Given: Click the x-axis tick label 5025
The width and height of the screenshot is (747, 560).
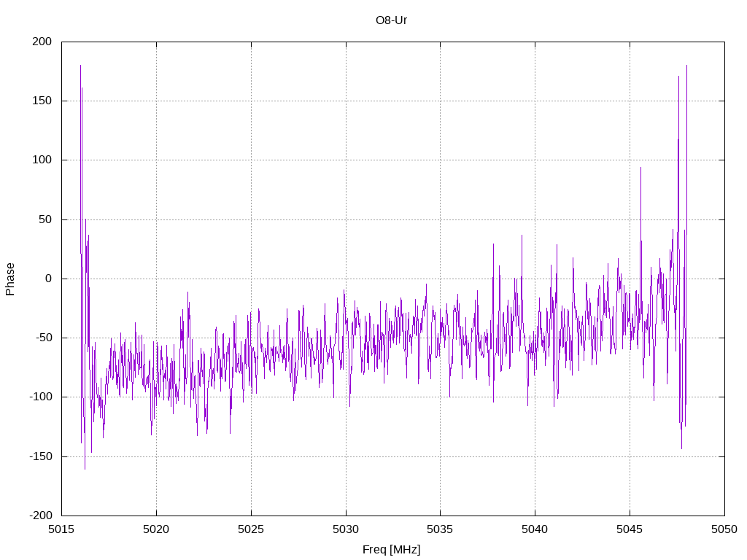Looking at the screenshot, I should tap(251, 529).
